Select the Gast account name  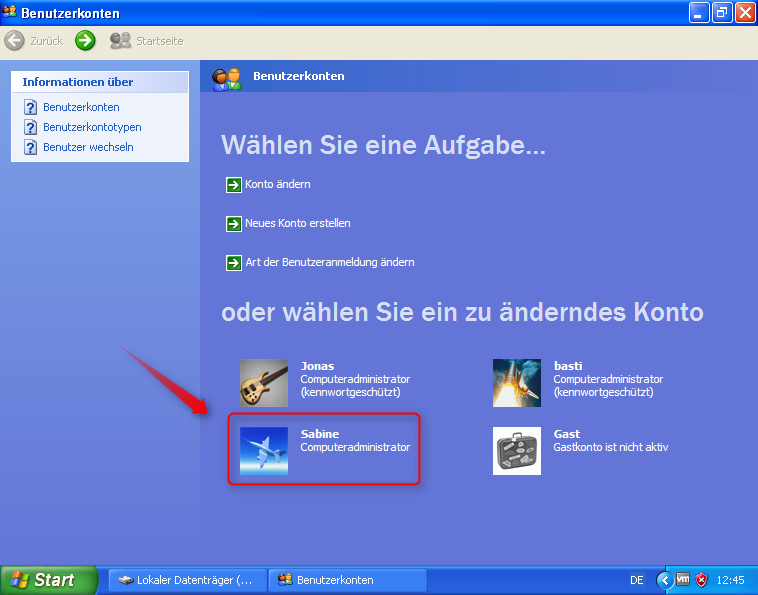click(x=567, y=434)
